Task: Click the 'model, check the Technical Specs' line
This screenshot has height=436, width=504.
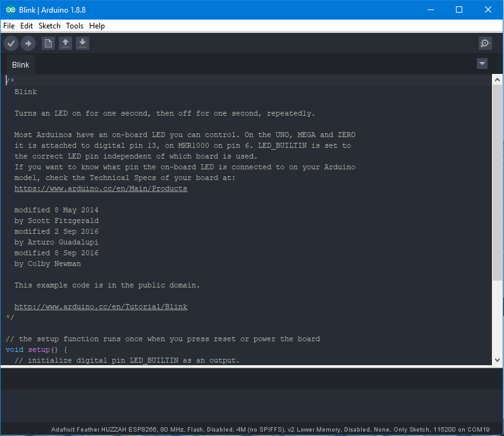Action: [x=125, y=178]
